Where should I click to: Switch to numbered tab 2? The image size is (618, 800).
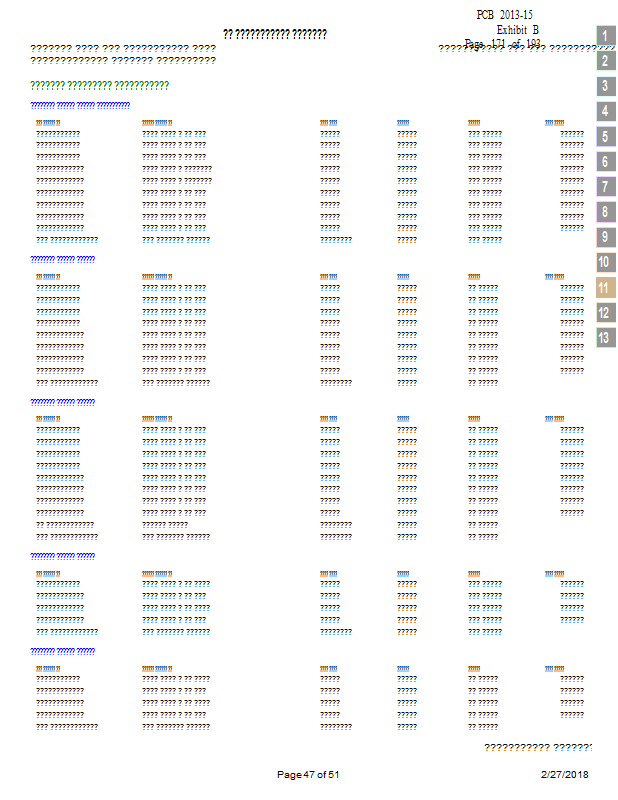click(606, 61)
